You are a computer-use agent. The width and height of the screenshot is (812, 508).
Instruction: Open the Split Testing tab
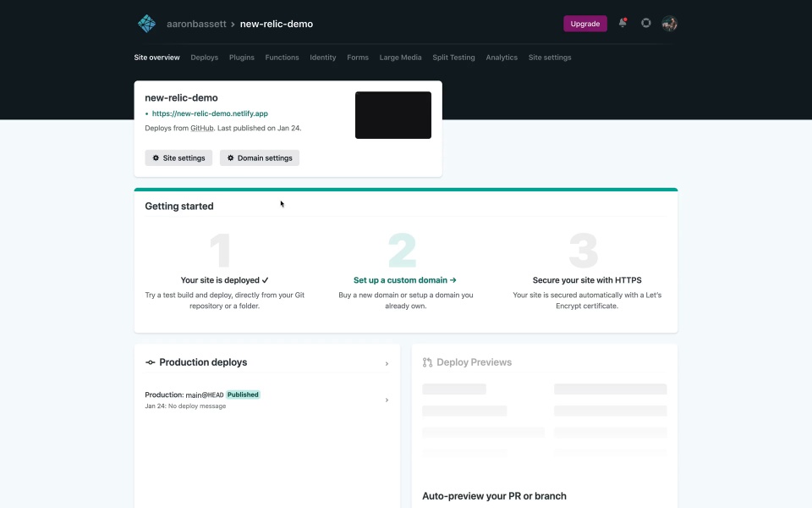coord(453,58)
